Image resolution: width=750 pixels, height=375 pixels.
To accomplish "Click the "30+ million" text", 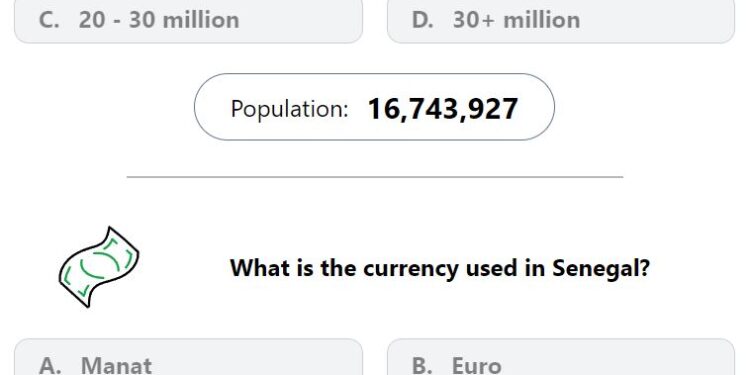I will (x=516, y=20).
